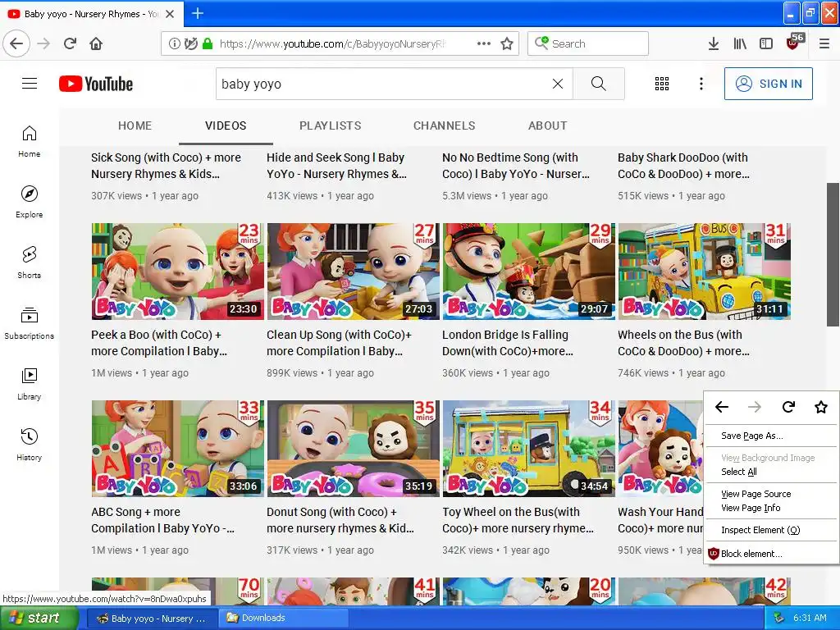Screen dimensions: 840x630
Task: Open Wheels on the Bus 31:11 thumbnail
Action: 705,271
